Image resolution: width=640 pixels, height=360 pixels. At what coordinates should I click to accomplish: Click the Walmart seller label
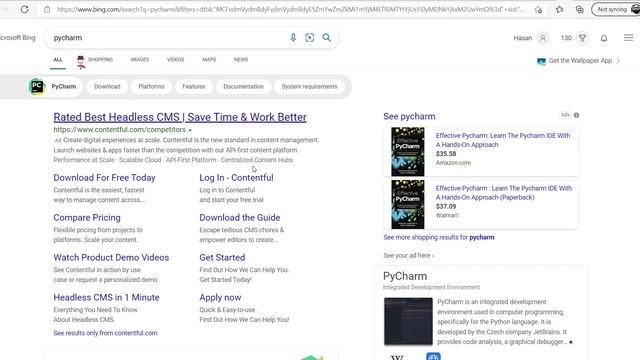pos(447,215)
